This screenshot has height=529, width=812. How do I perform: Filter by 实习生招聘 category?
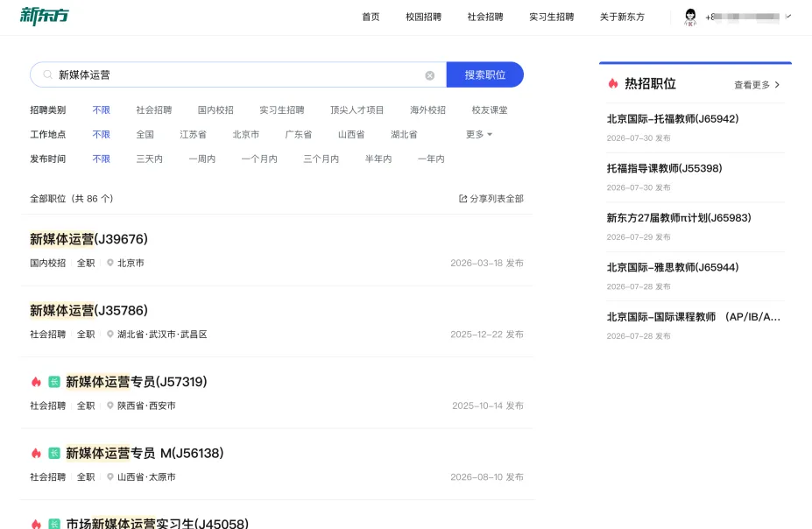click(x=282, y=110)
